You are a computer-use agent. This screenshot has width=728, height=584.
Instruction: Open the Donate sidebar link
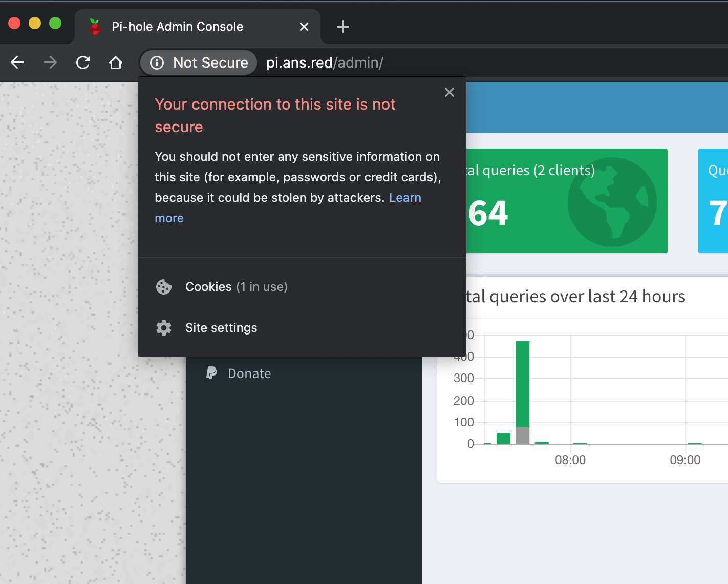[x=249, y=373]
